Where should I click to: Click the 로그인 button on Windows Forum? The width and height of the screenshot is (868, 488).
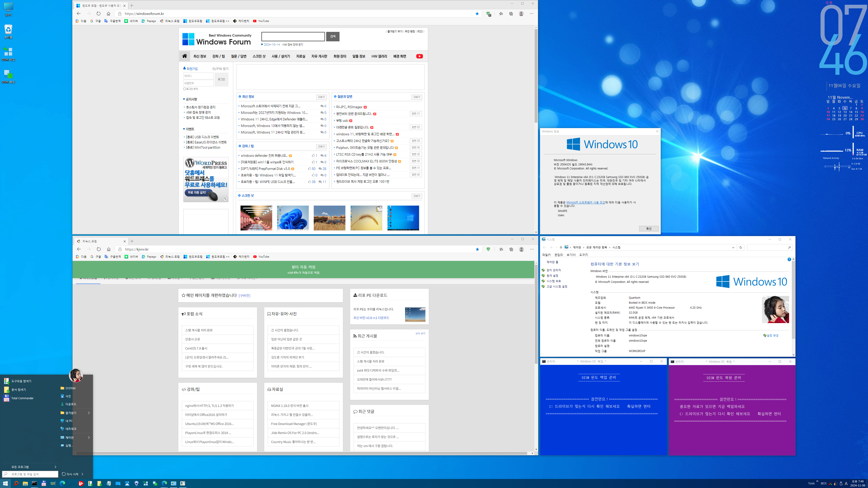click(x=221, y=80)
